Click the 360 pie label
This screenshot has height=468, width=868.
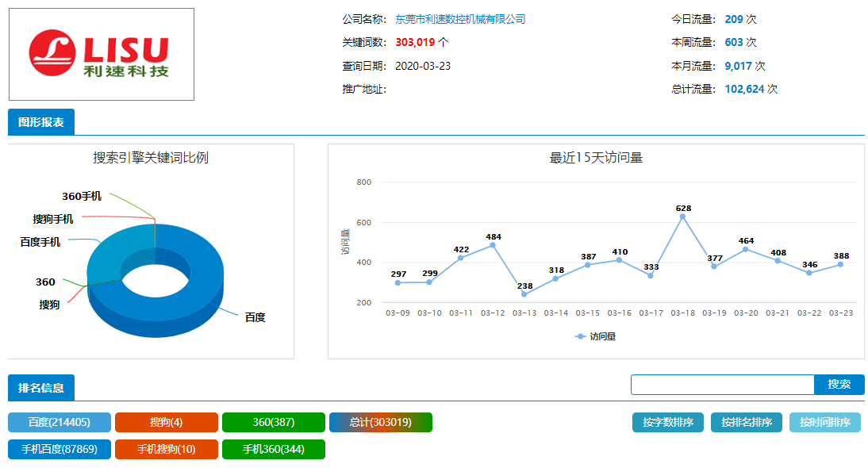[45, 282]
